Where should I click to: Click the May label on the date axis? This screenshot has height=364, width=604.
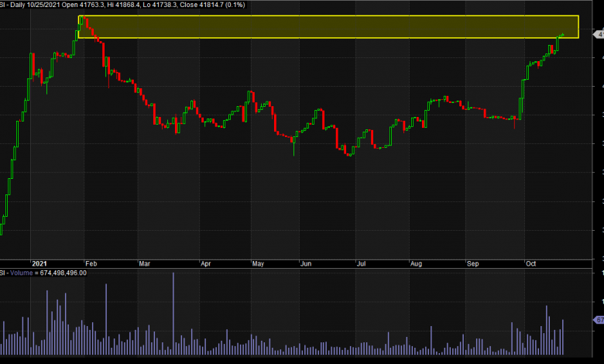click(x=258, y=263)
